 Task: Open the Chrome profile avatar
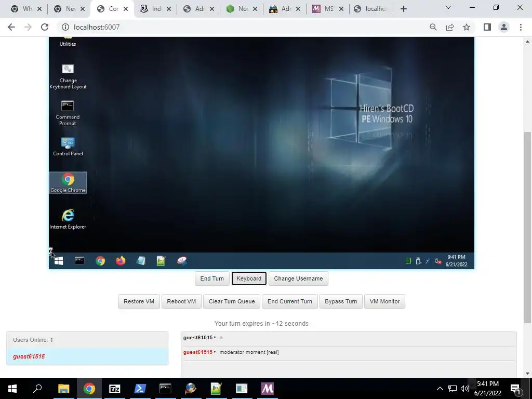[x=504, y=27]
